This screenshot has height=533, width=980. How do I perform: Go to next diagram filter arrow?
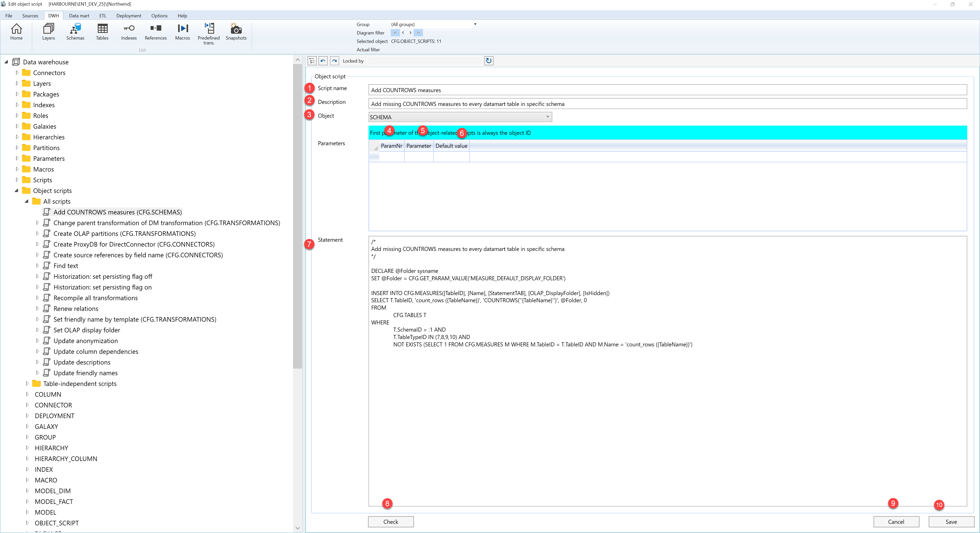(410, 33)
